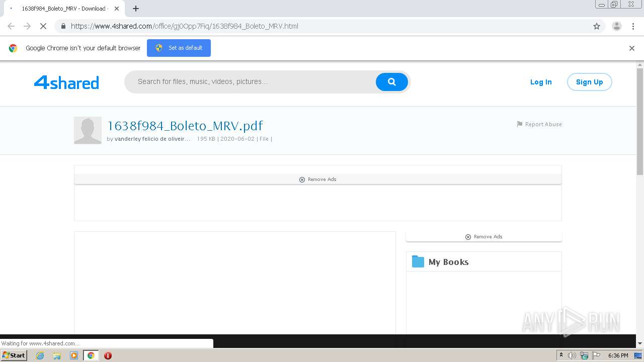
Task: Click the address bar URL
Action: pos(184,26)
